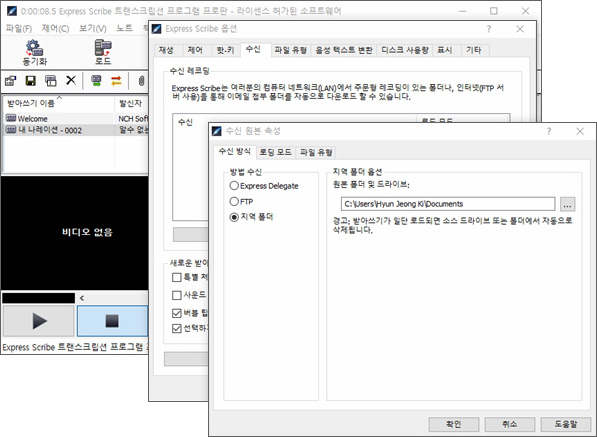Image resolution: width=597 pixels, height=437 pixels.
Task: Open the 디스크 사용량 tab
Action: [405, 50]
